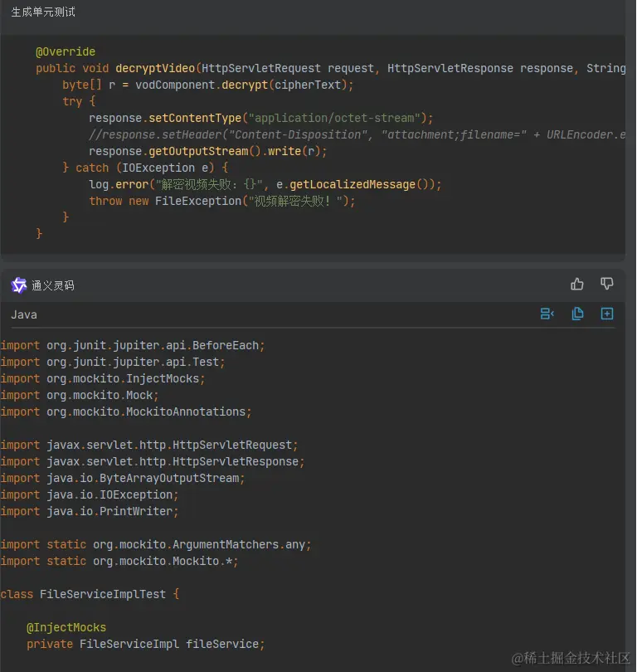
Task: Click the thumbs up icon
Action: (x=577, y=284)
